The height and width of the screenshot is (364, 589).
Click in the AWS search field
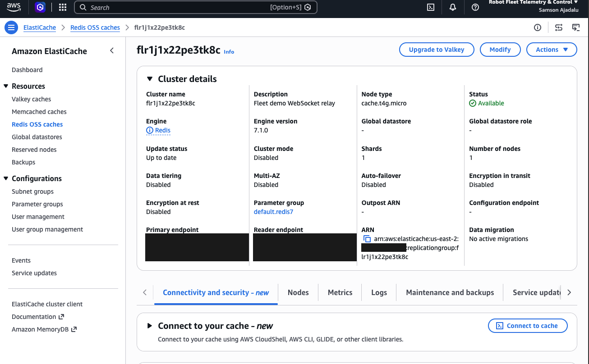tap(195, 7)
